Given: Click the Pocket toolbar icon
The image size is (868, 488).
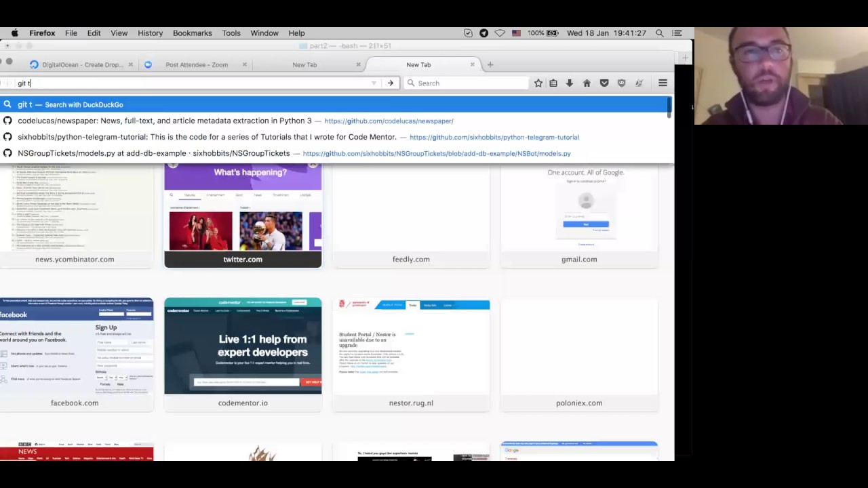Looking at the screenshot, I should coord(604,83).
